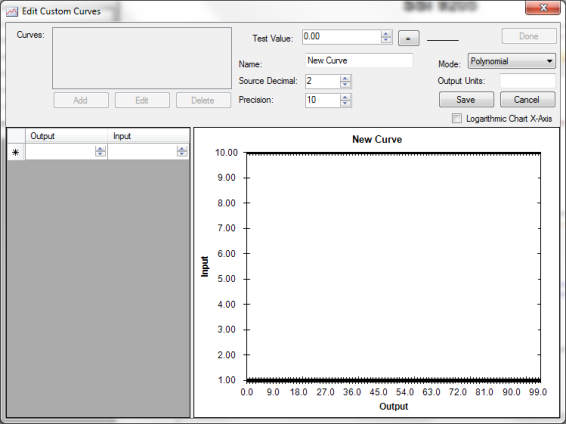Click the Output Units text field
Viewport: 566px width, 424px height.
click(x=527, y=81)
